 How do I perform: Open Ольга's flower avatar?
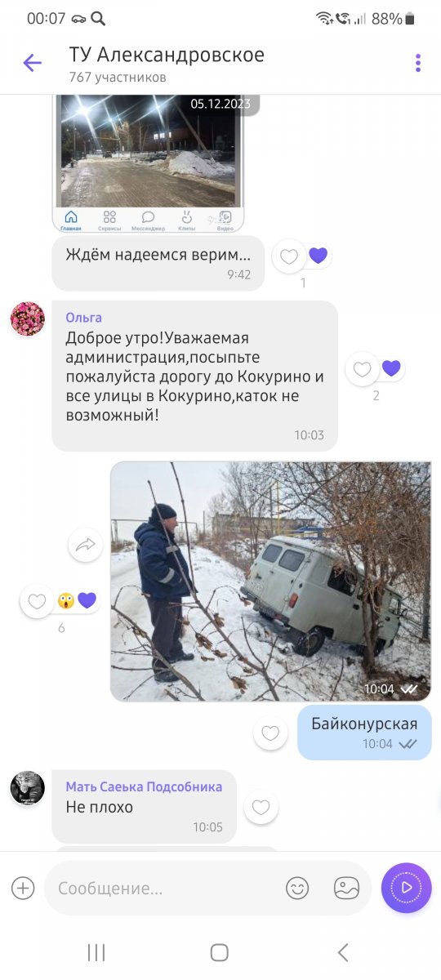[27, 318]
